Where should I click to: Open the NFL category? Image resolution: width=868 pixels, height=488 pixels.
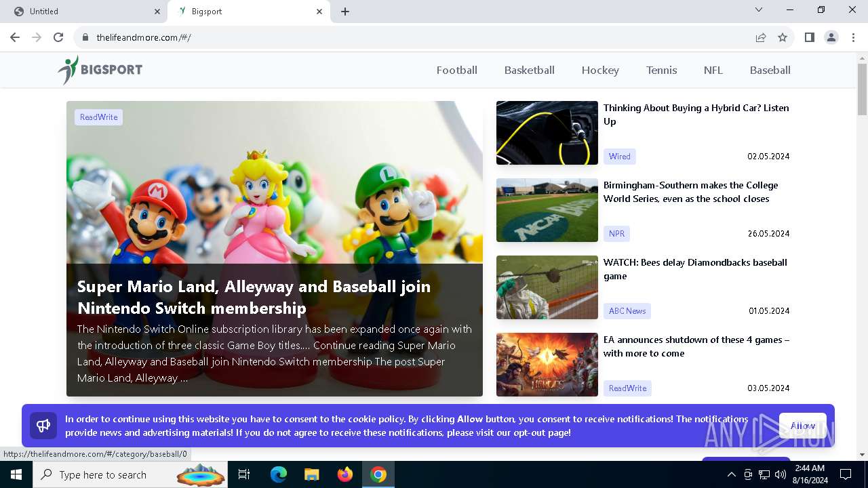713,70
